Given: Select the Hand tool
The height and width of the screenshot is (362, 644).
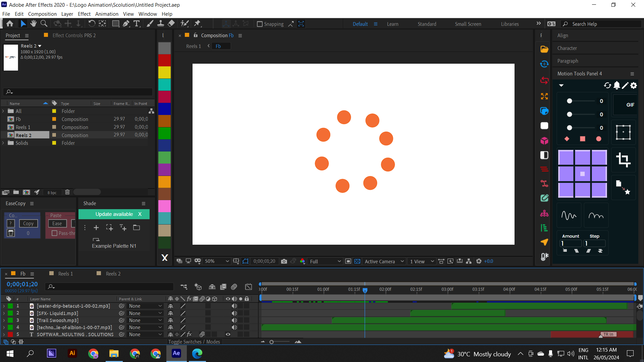Looking at the screenshot, I should [33, 23].
